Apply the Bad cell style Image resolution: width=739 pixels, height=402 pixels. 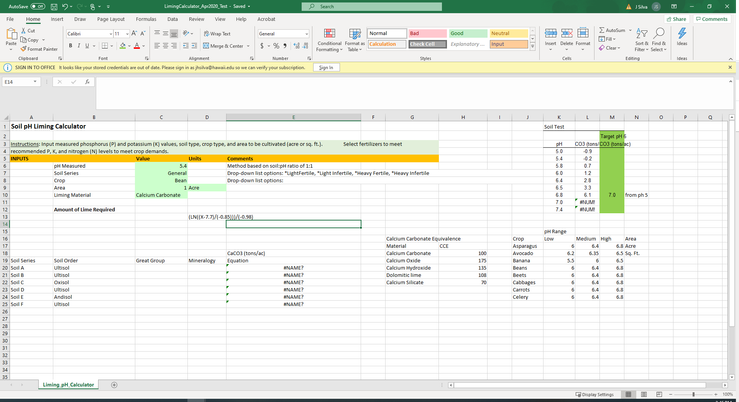point(427,33)
